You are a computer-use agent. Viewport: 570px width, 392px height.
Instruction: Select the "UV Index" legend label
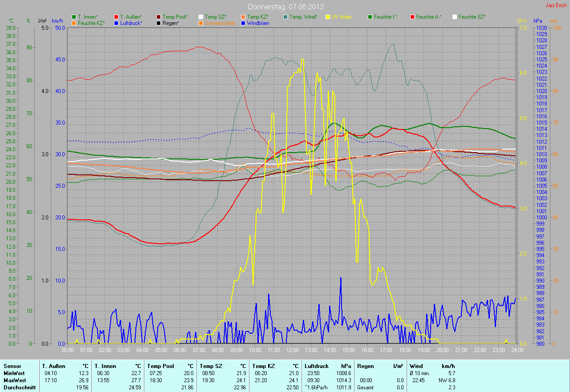(342, 17)
